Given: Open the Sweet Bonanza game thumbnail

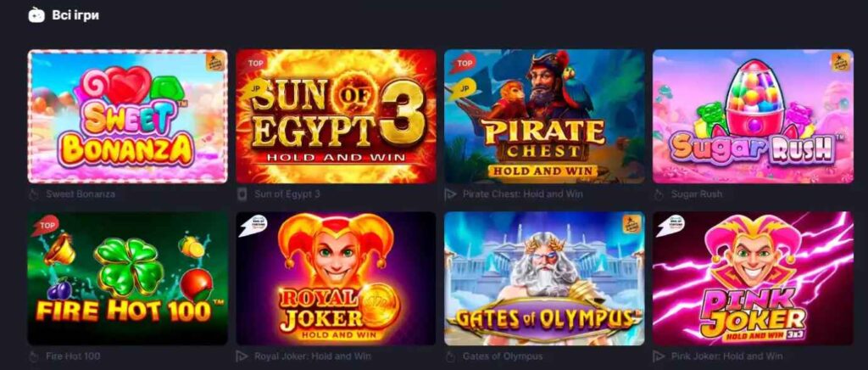Looking at the screenshot, I should pyautogui.click(x=128, y=116).
